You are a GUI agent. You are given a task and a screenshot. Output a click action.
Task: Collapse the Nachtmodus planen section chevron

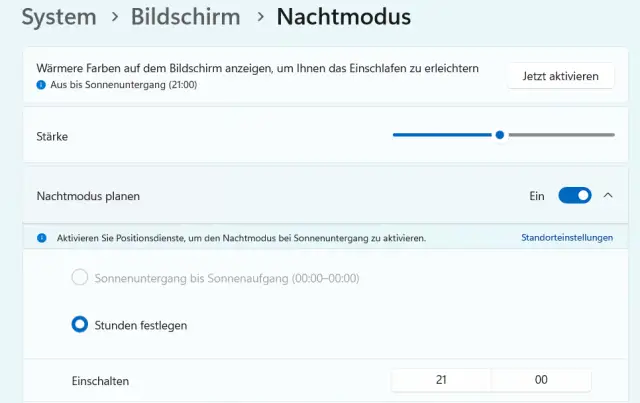(x=608, y=196)
